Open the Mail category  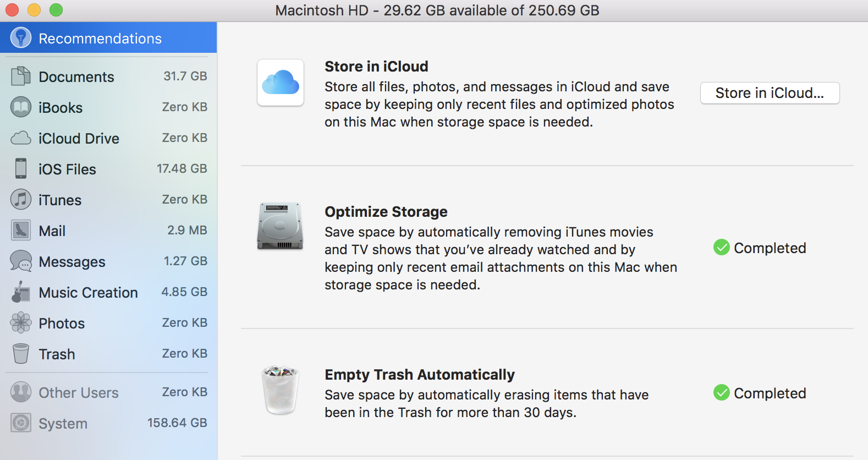click(108, 231)
